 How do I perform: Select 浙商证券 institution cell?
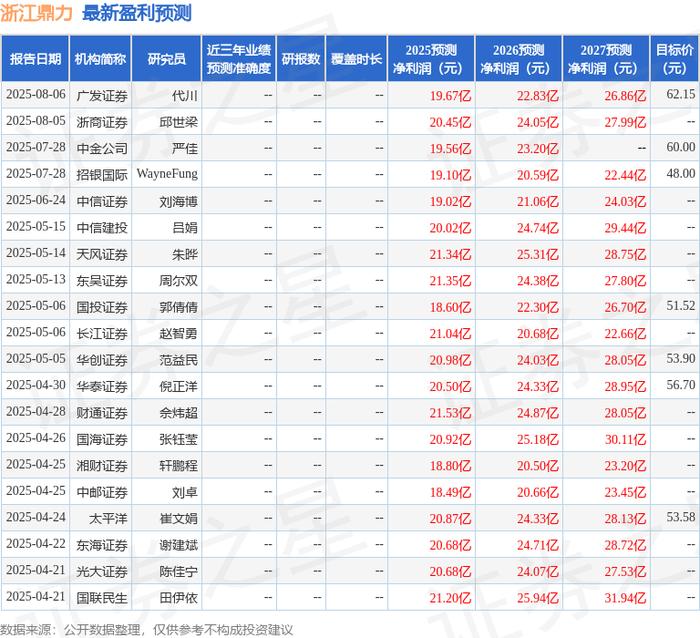102,122
